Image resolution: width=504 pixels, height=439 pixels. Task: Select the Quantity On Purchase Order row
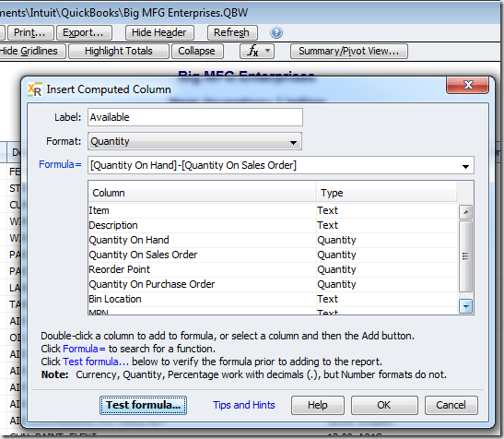coord(273,284)
